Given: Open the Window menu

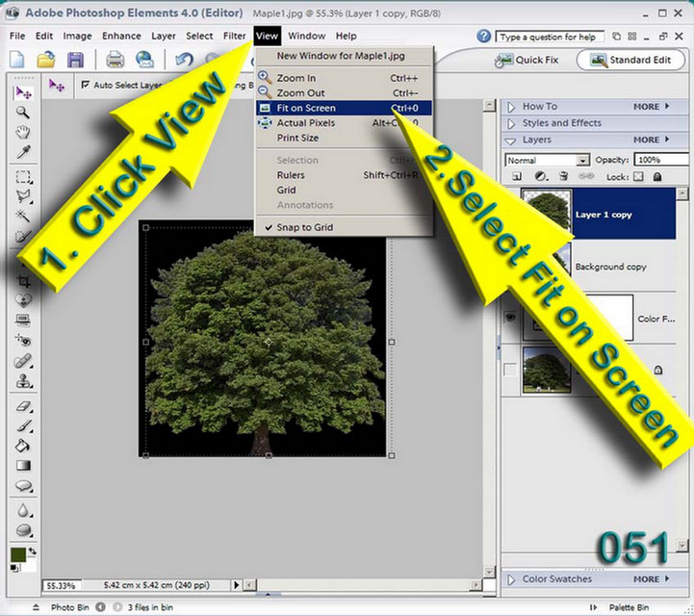Looking at the screenshot, I should [x=307, y=36].
